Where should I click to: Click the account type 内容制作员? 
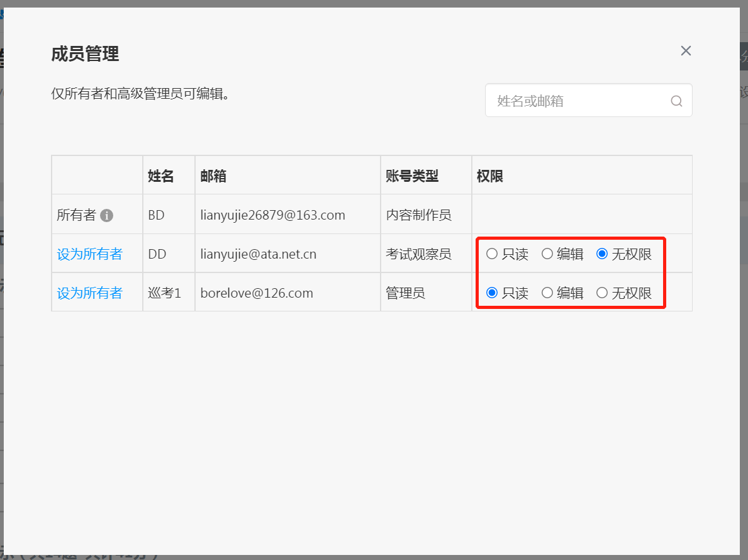pos(418,215)
